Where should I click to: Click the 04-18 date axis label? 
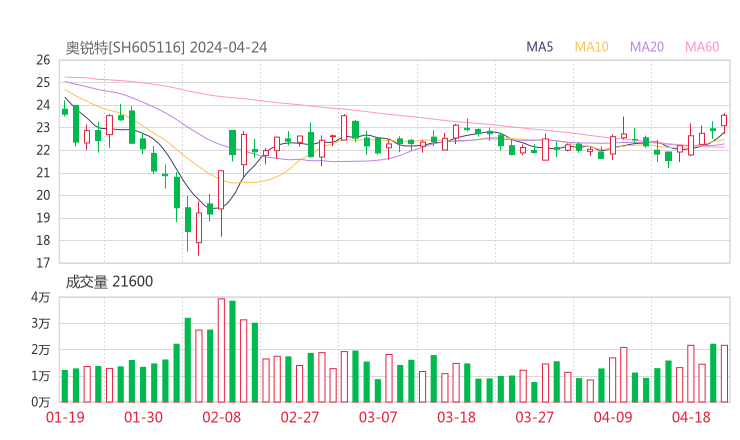(691, 417)
